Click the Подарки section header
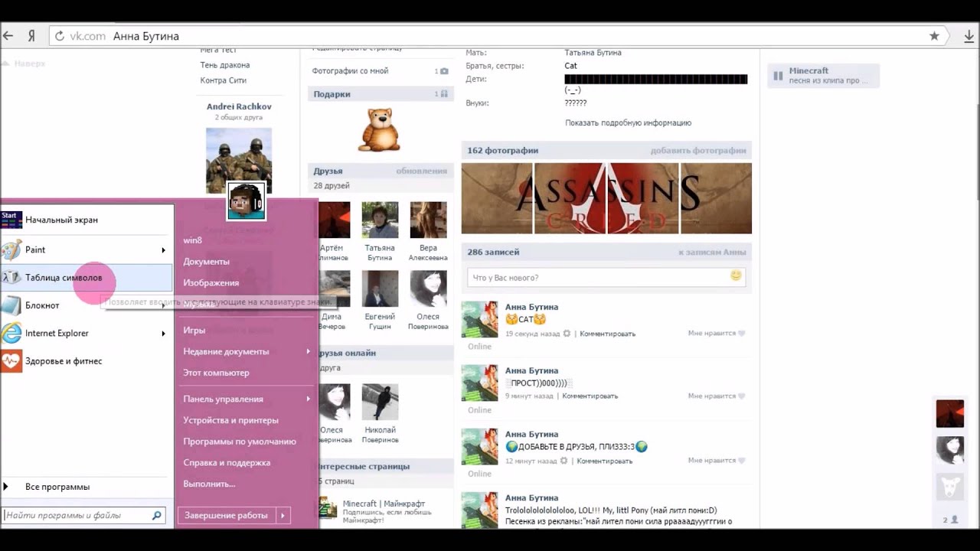 click(381, 94)
